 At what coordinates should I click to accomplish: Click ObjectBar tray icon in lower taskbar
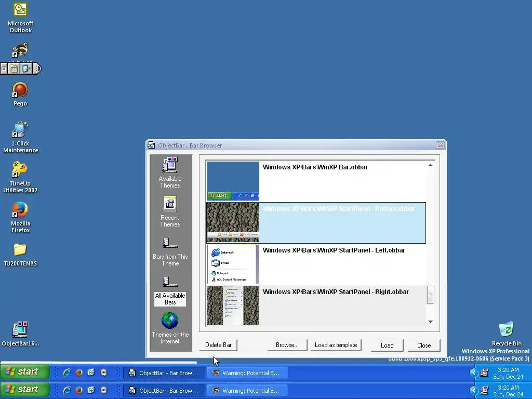(x=485, y=390)
